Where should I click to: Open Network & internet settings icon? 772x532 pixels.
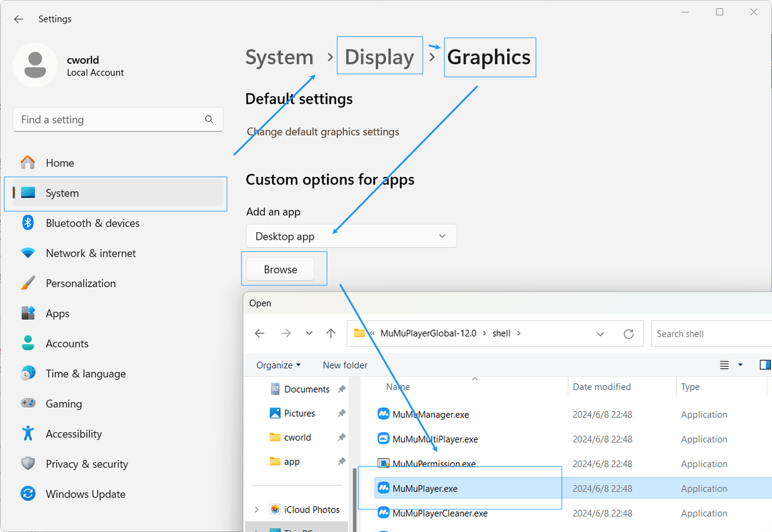click(28, 253)
